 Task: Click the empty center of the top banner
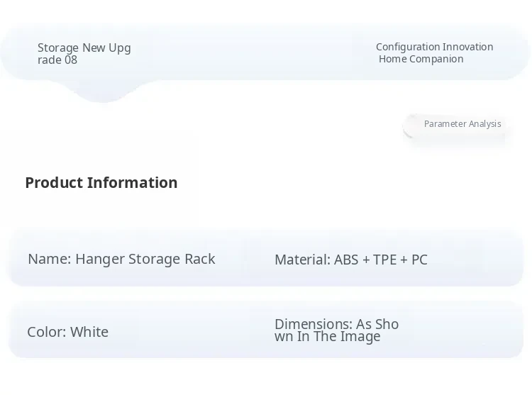(248, 53)
